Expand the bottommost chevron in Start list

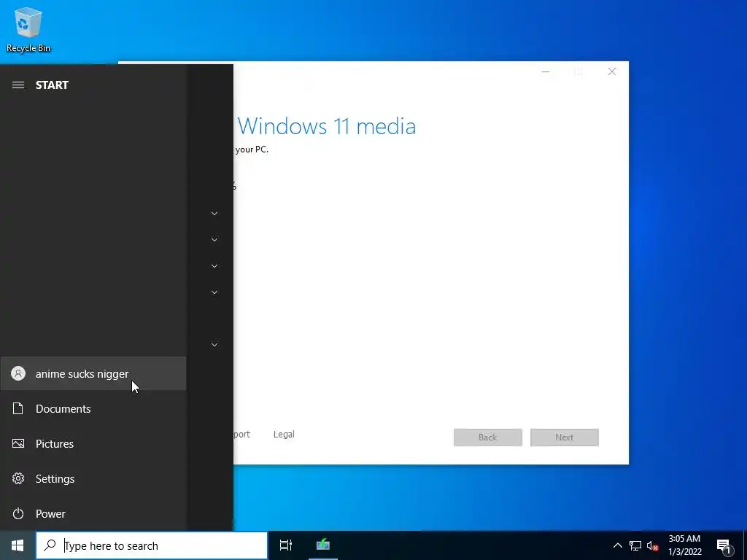click(214, 345)
